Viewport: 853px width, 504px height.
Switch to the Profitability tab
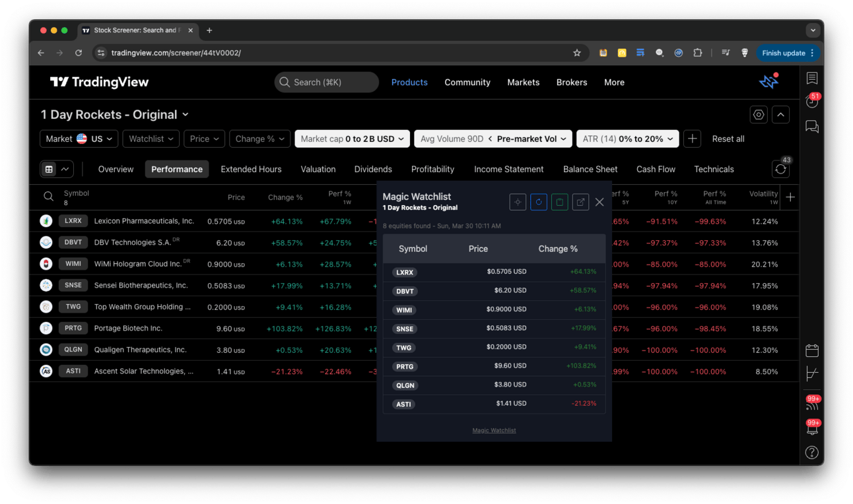432,169
